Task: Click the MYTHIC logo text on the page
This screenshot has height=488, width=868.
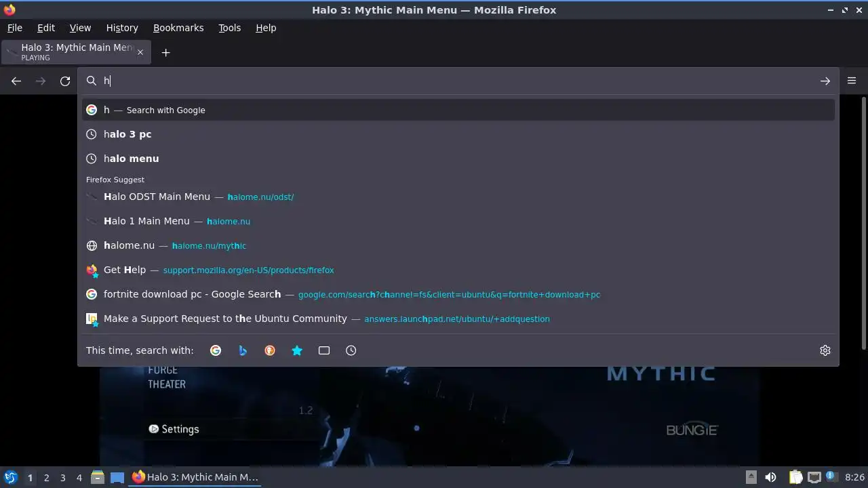Action: [x=660, y=373]
